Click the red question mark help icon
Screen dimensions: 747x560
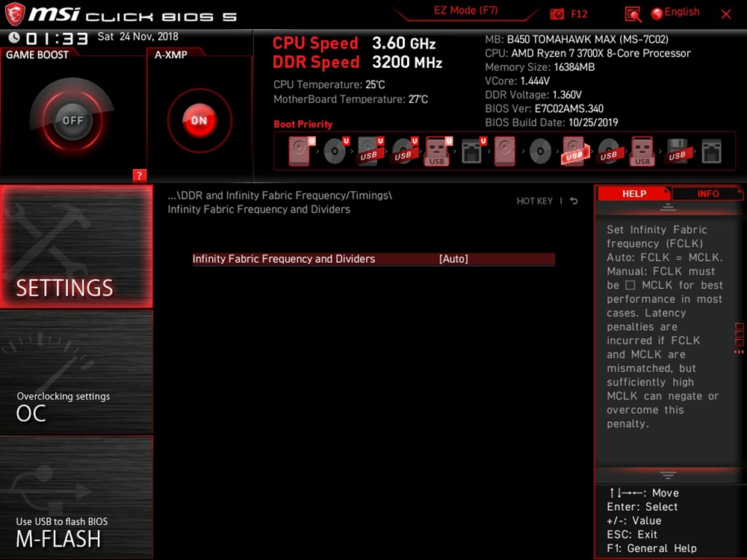coord(139,175)
